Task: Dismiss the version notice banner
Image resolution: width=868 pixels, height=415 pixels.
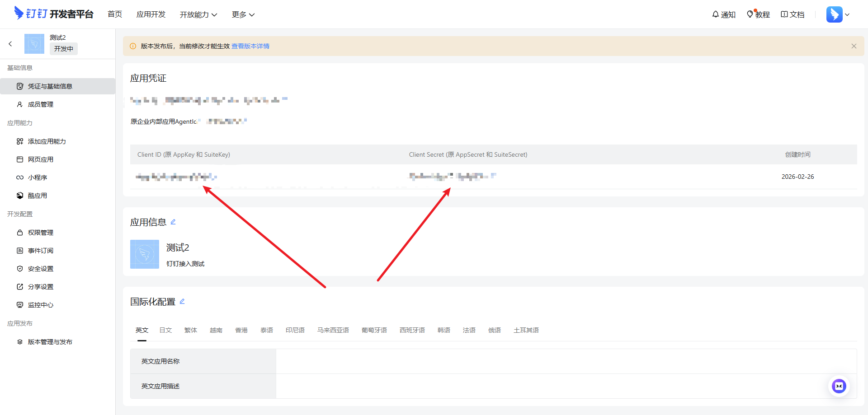Action: pos(854,46)
